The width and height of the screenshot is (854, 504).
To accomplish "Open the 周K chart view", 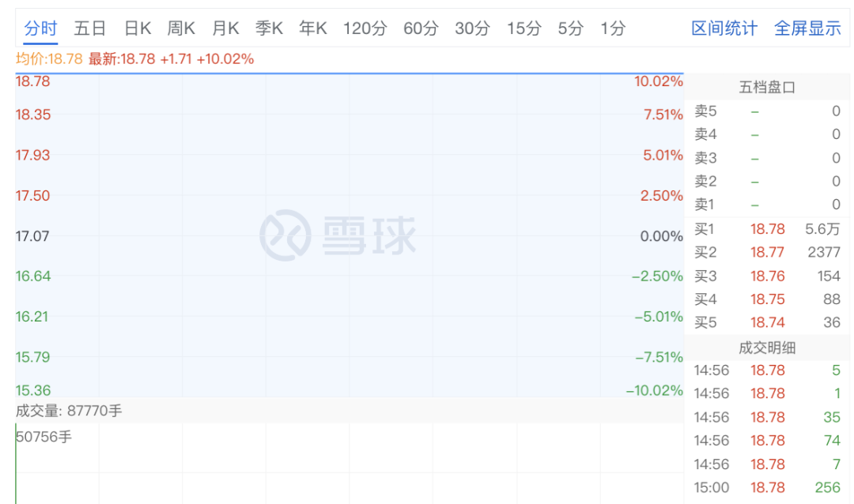I will [181, 29].
